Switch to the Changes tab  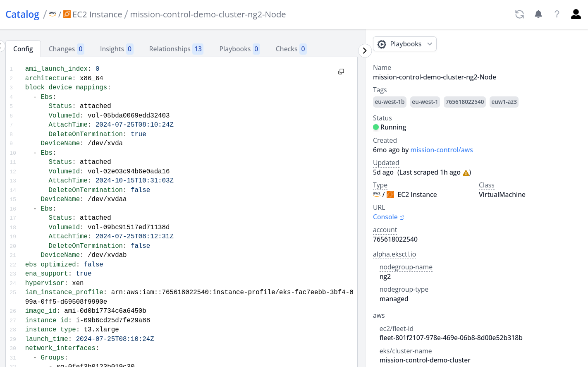(x=66, y=49)
